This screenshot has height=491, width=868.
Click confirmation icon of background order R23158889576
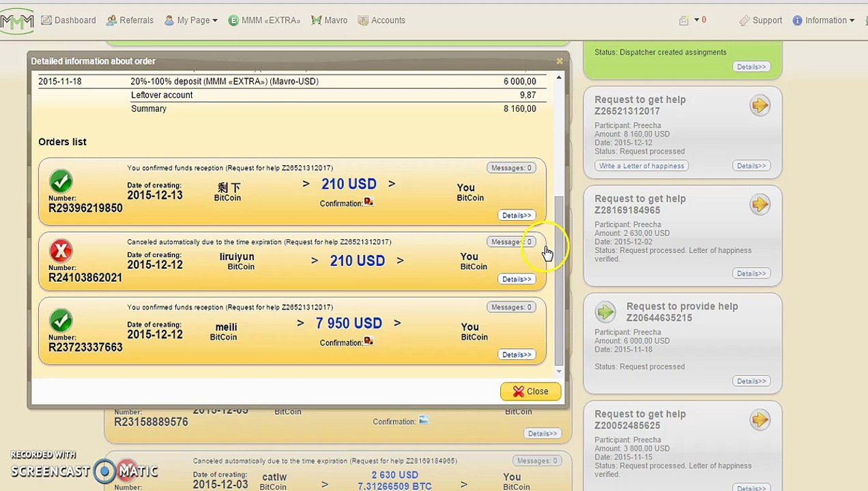423,421
